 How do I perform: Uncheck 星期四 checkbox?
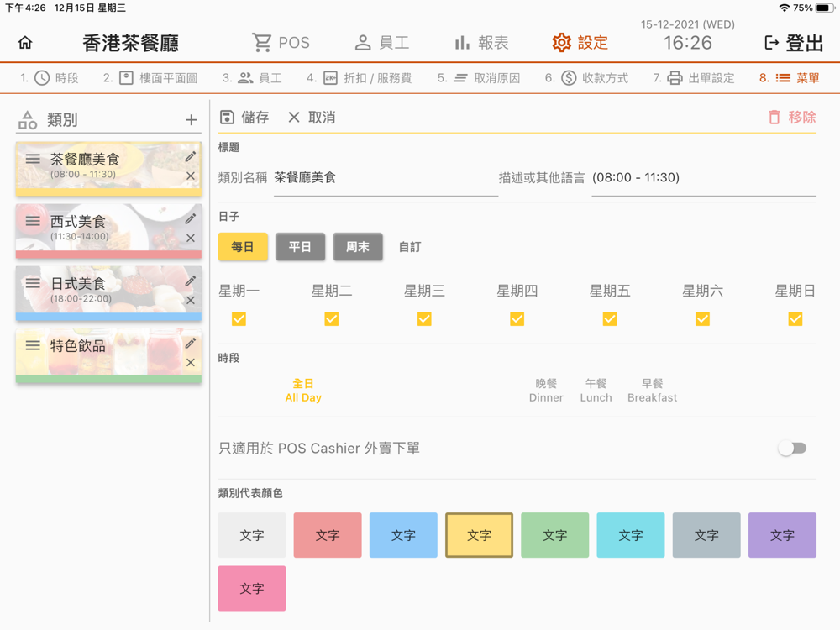(517, 319)
